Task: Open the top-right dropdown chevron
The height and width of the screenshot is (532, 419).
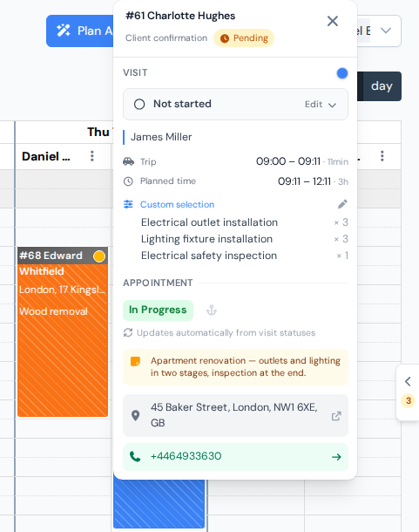Action: click(x=386, y=31)
